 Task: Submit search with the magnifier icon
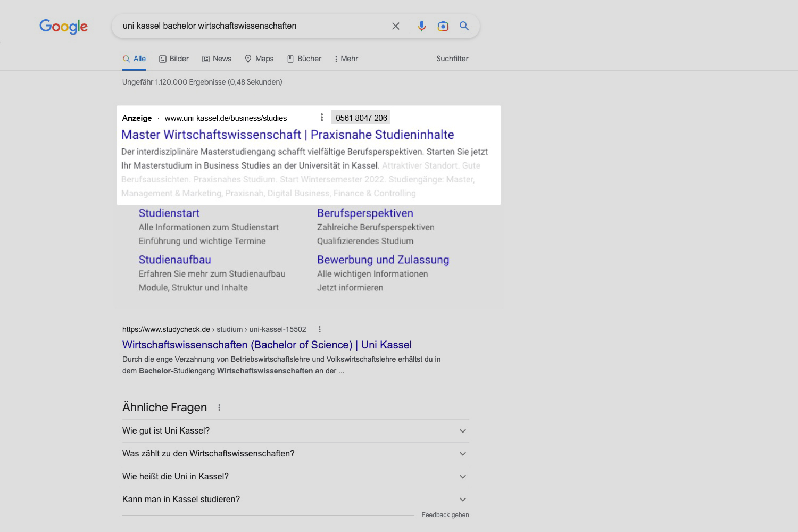pos(464,26)
